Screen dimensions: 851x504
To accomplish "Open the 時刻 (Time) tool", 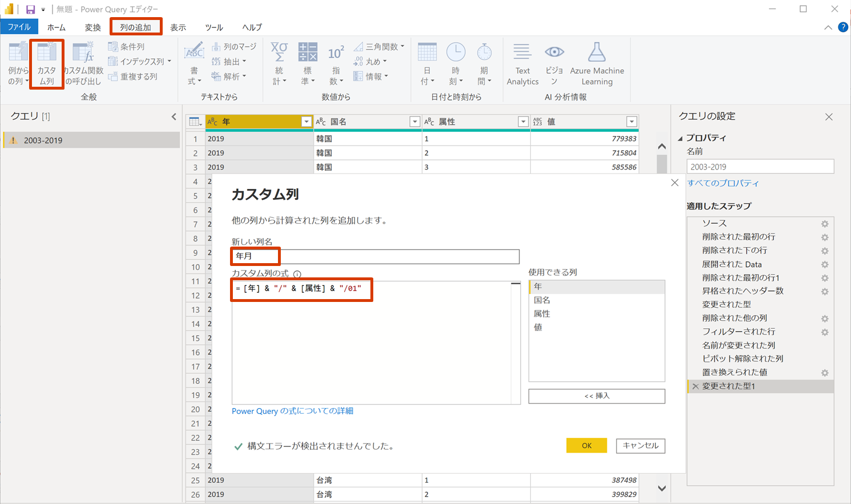I will [455, 63].
